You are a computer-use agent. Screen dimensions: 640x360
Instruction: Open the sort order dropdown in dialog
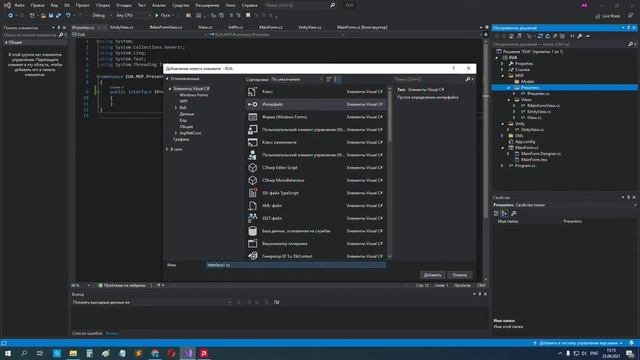pyautogui.click(x=297, y=79)
